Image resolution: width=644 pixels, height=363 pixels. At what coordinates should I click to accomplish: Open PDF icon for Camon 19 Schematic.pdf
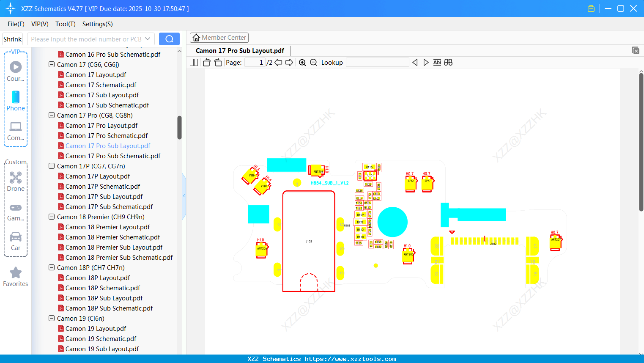(61, 339)
